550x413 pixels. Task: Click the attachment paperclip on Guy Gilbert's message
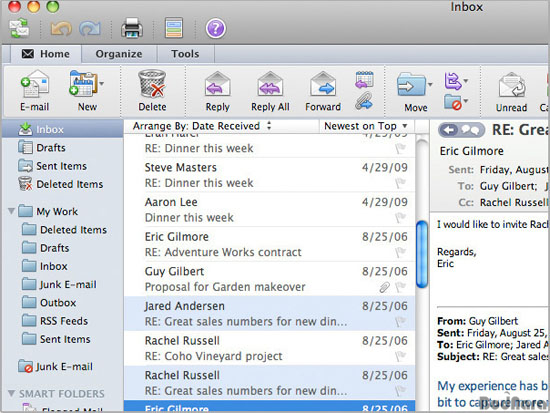coord(384,287)
